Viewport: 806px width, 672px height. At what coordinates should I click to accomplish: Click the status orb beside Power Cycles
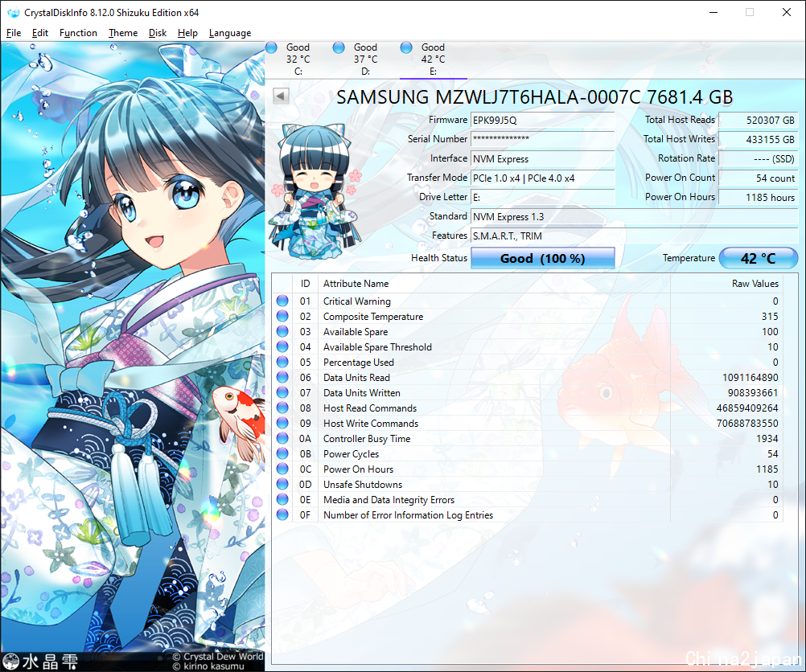[282, 453]
